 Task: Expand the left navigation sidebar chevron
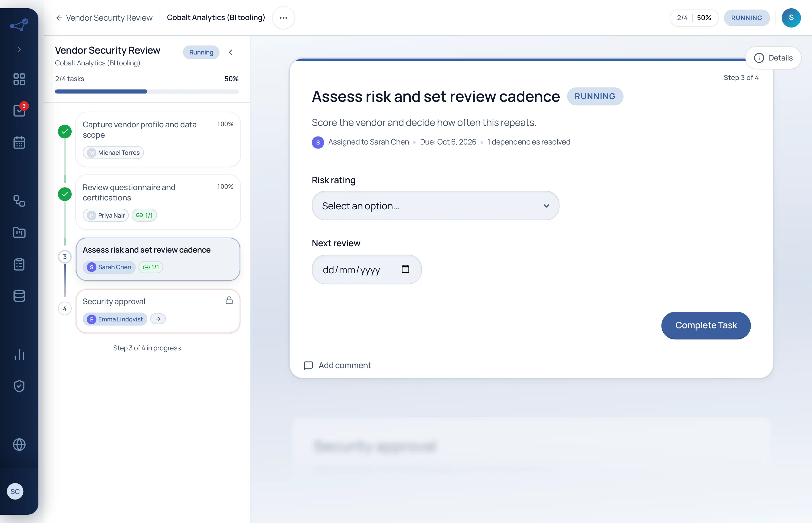[19, 50]
